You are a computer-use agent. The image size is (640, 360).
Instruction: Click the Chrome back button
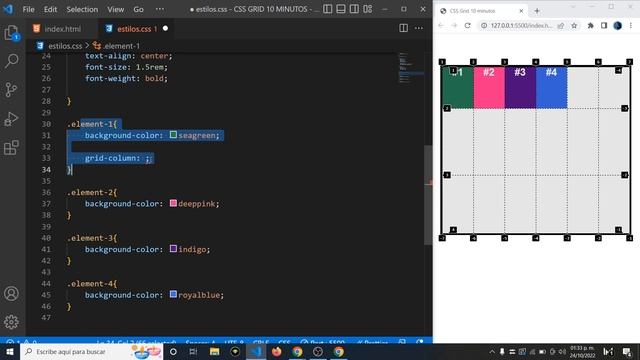coord(441,25)
